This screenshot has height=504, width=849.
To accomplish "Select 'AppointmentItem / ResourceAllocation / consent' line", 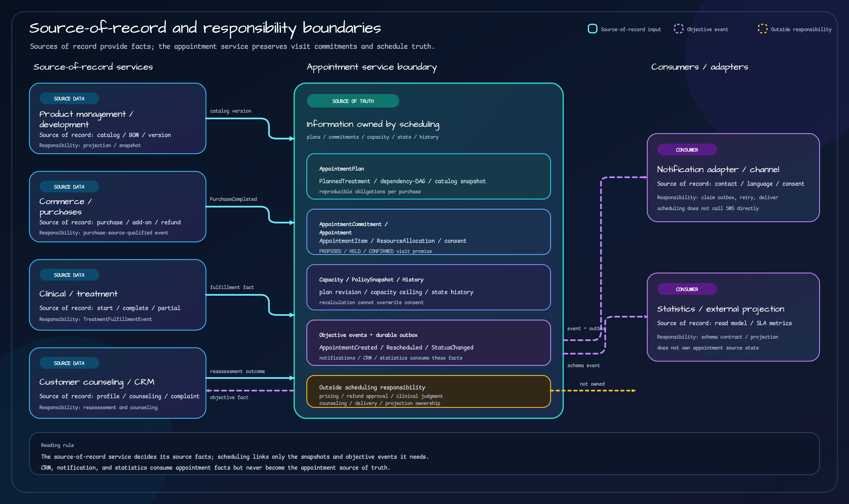I will pyautogui.click(x=393, y=241).
